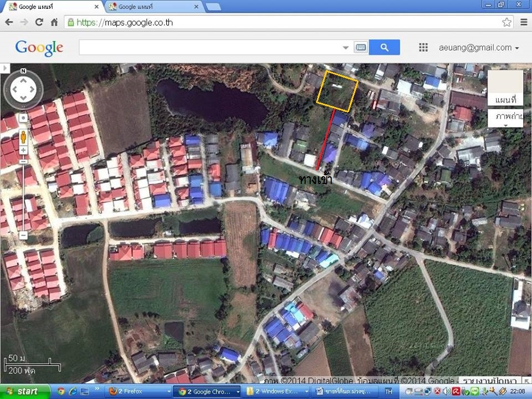Image resolution: width=532 pixels, height=399 pixels.
Task: Expand the left side panel arrow
Action: tap(5, 68)
